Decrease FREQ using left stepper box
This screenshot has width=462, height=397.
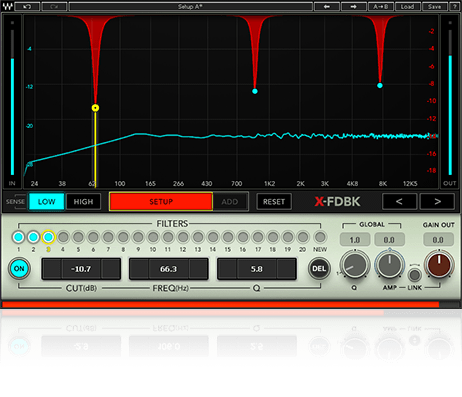click(x=140, y=269)
